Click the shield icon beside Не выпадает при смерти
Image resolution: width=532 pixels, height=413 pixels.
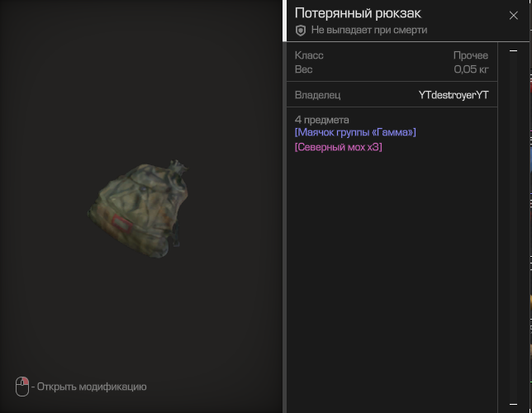click(x=300, y=31)
